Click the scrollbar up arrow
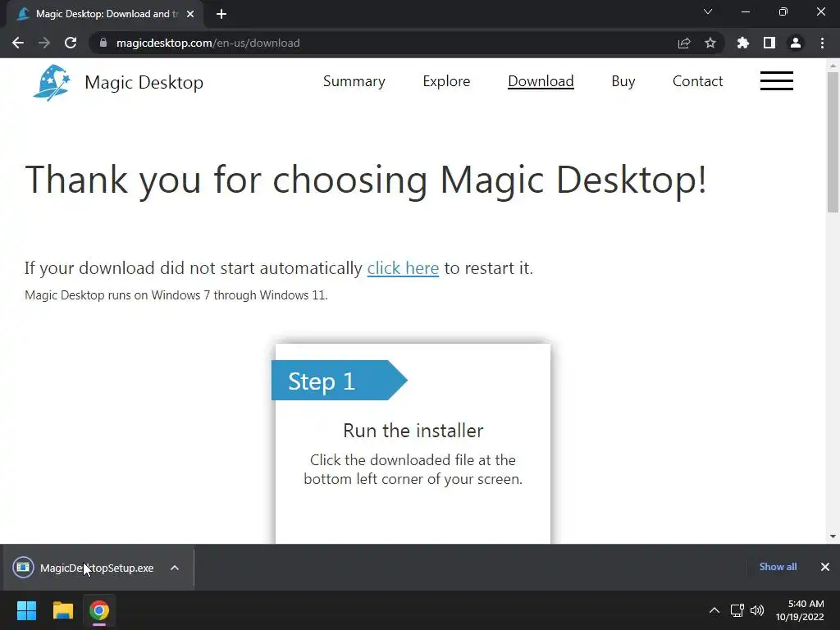The image size is (840, 630). click(x=833, y=66)
